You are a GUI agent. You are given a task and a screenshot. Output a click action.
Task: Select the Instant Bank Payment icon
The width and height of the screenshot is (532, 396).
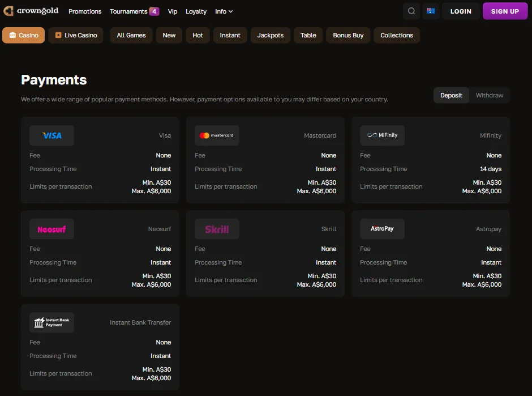tap(52, 322)
